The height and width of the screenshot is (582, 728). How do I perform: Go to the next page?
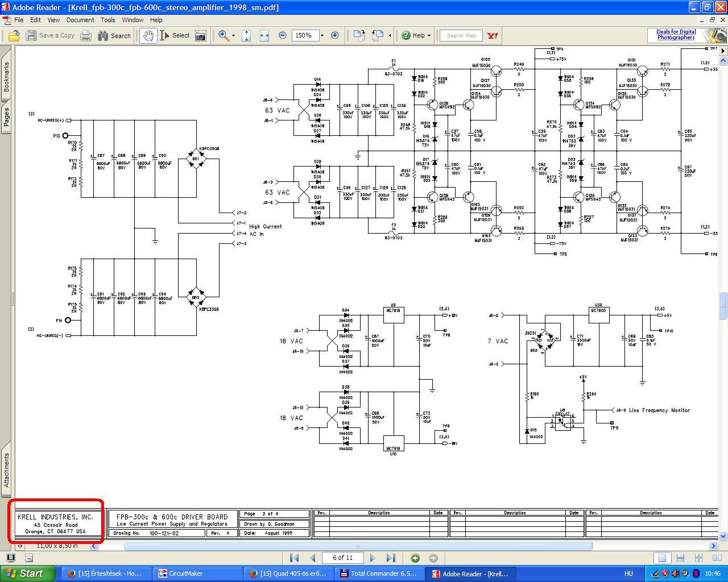click(x=373, y=558)
